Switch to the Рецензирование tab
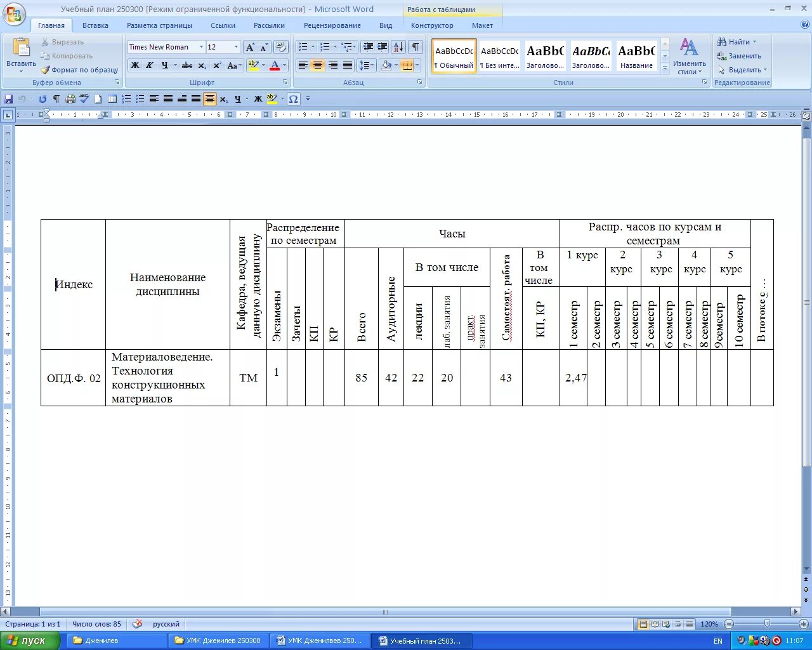Viewport: 812px width, 650px height. tap(332, 25)
